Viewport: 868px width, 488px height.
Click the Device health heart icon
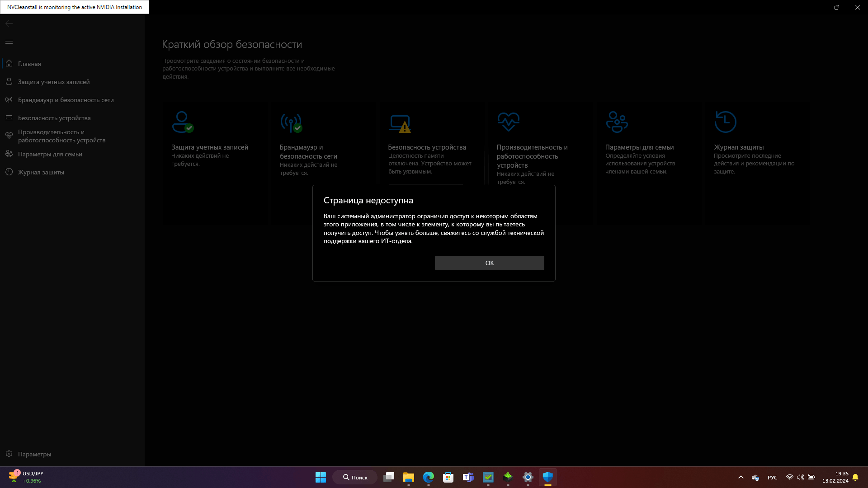[x=508, y=122]
